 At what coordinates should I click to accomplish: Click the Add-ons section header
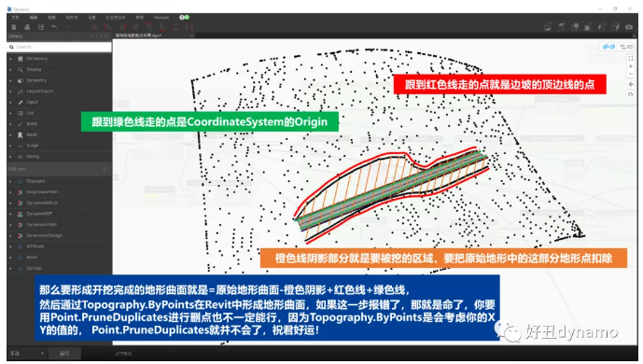click(x=59, y=169)
